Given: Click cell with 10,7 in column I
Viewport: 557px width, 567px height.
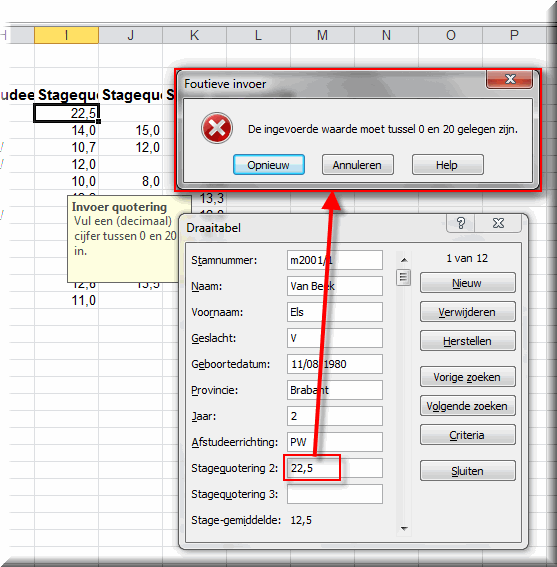Looking at the screenshot, I should pyautogui.click(x=67, y=147).
